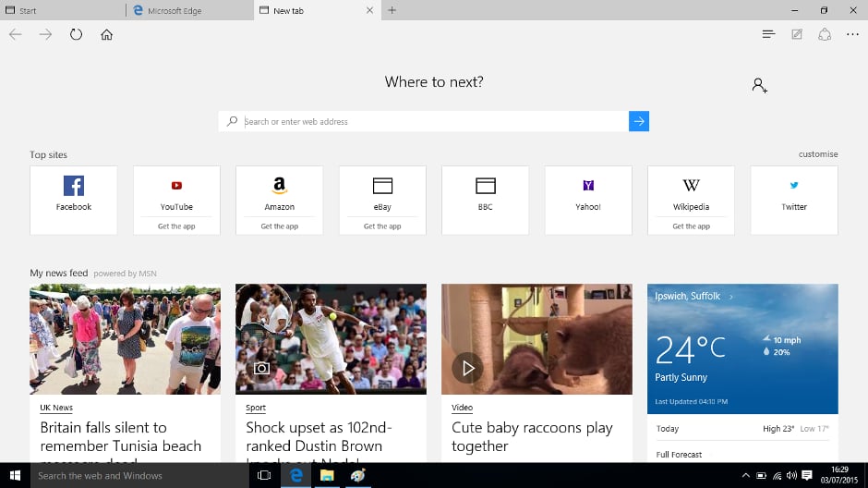Open the Amazon top site tile
The height and width of the screenshot is (488, 868).
pyautogui.click(x=280, y=191)
